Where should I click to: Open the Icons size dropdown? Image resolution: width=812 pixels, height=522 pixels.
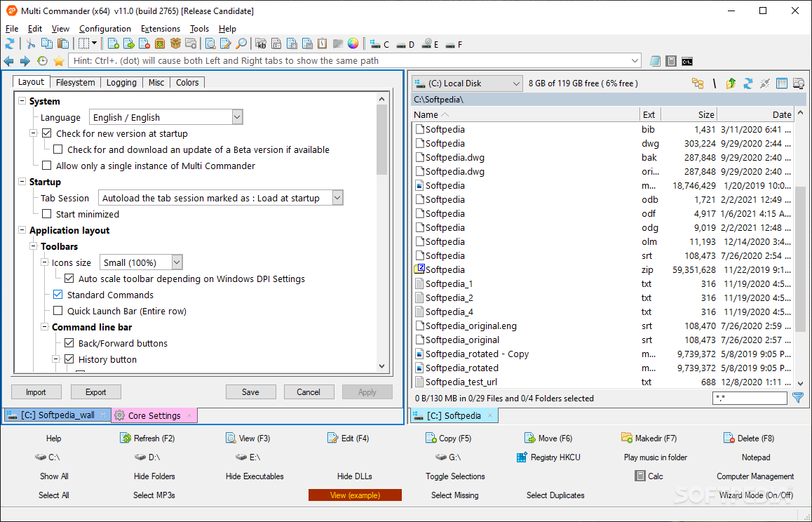pos(177,262)
